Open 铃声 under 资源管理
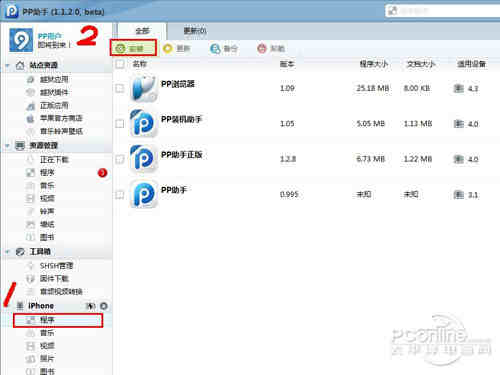Image resolution: width=500 pixels, height=375 pixels. (x=47, y=211)
